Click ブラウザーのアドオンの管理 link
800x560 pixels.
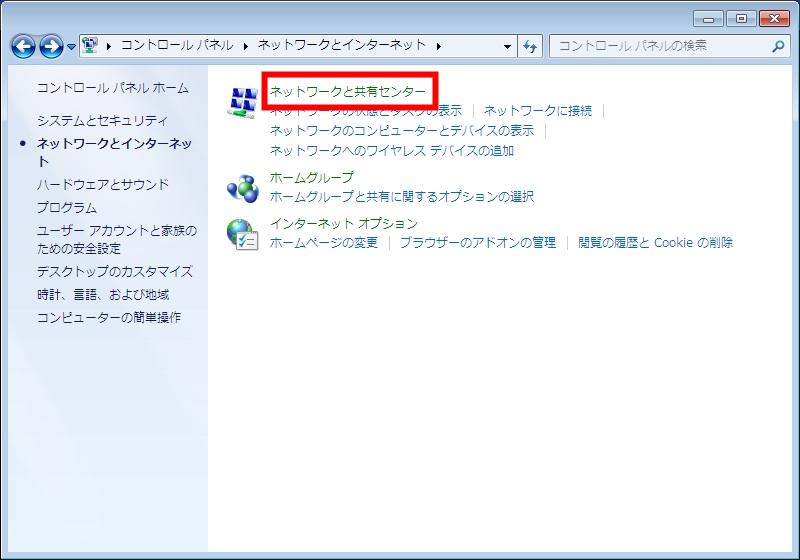(x=478, y=242)
